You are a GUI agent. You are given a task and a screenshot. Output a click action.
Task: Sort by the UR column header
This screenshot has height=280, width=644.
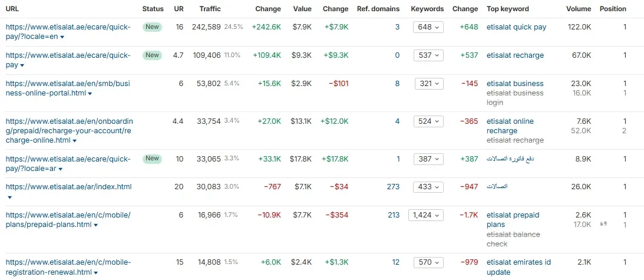tap(179, 9)
